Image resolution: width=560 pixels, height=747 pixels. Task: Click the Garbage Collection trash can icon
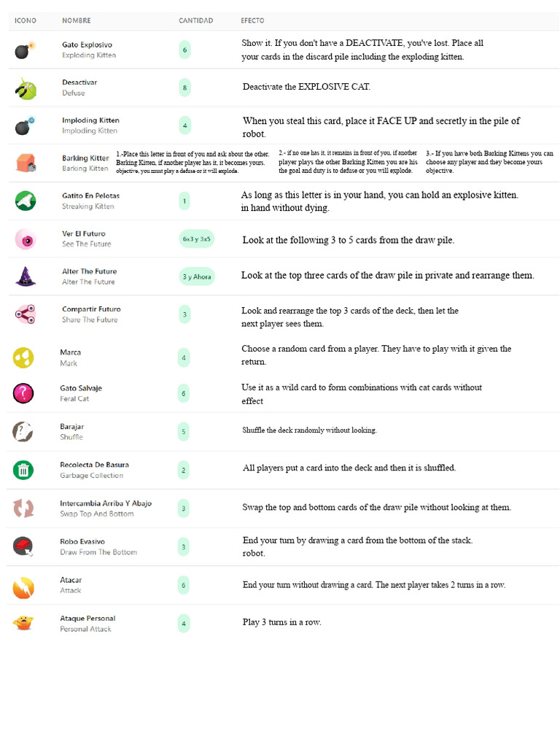coord(23,470)
